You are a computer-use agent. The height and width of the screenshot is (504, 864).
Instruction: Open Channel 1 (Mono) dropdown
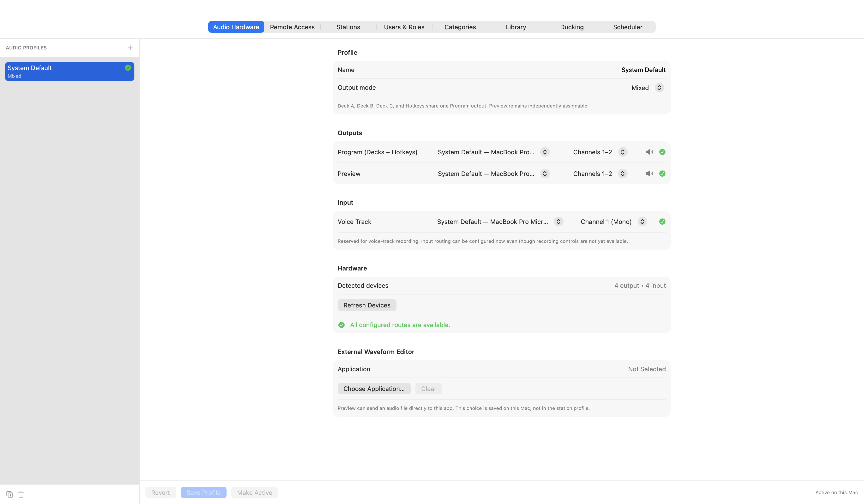click(614, 222)
